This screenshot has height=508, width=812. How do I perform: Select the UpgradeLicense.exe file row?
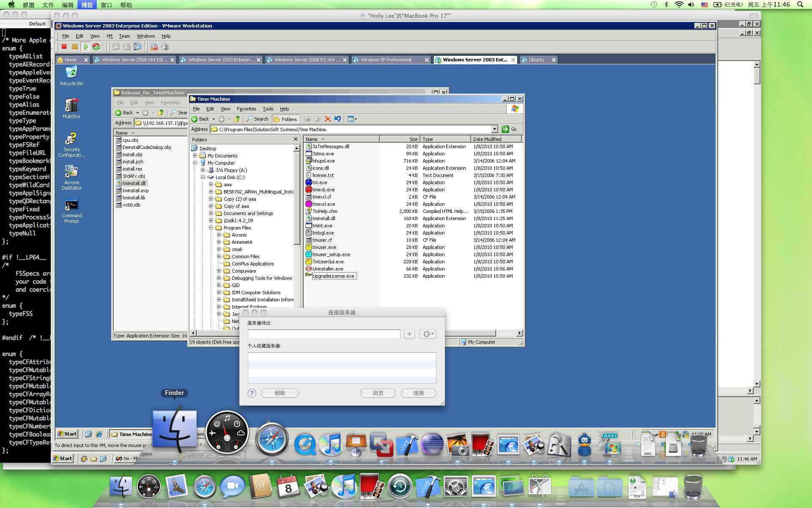point(414,276)
